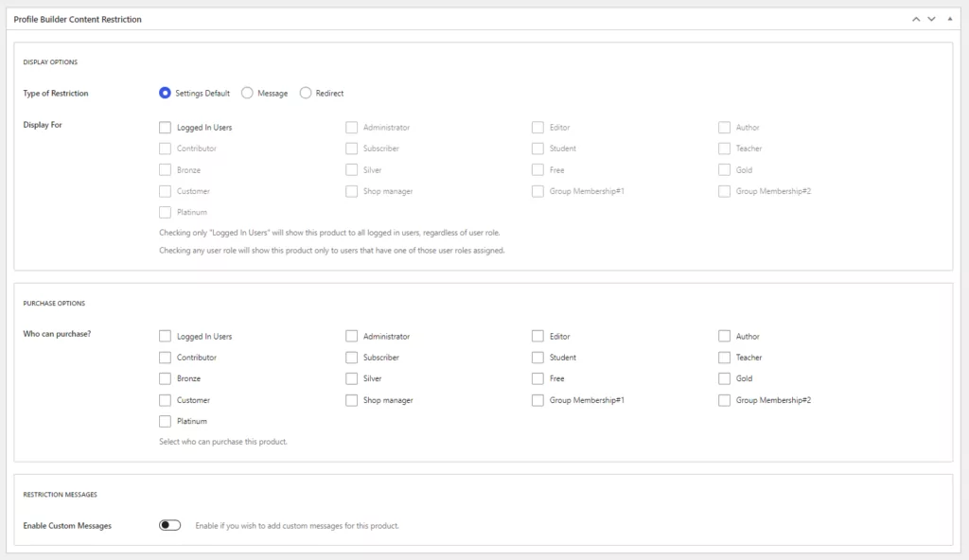Toggle the Enable Custom Messages switch
This screenshot has height=560, width=969.
[x=170, y=525]
